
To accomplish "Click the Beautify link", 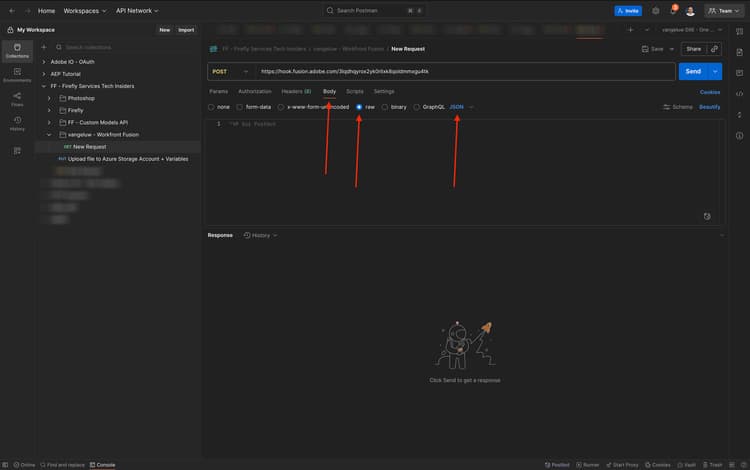I will (x=710, y=107).
